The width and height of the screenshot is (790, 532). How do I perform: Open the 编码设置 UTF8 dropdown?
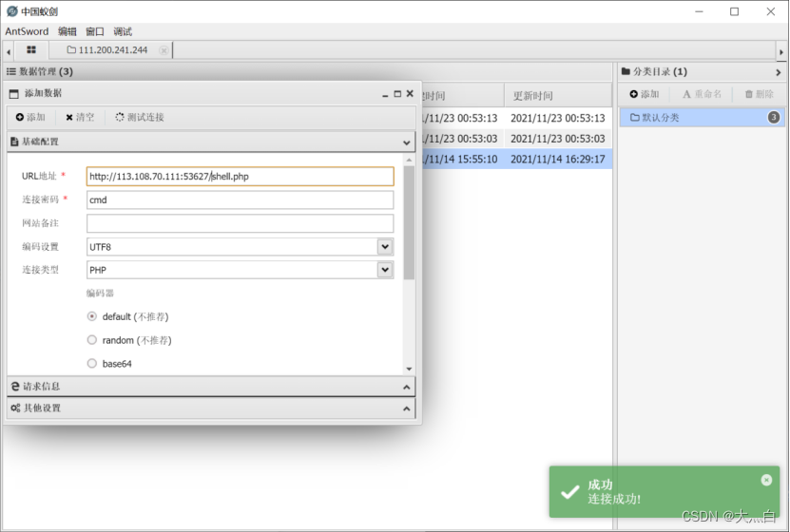point(385,247)
